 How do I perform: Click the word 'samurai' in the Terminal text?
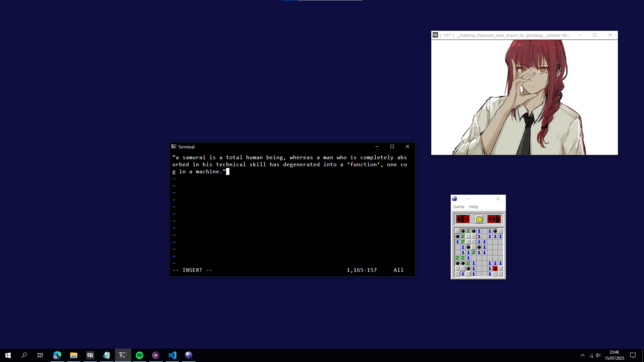point(194,157)
